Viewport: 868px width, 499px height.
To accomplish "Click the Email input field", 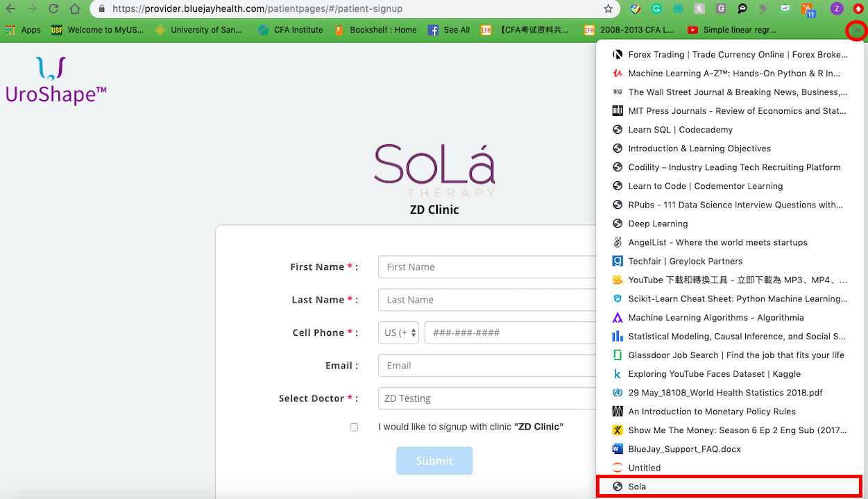I will click(x=486, y=366).
